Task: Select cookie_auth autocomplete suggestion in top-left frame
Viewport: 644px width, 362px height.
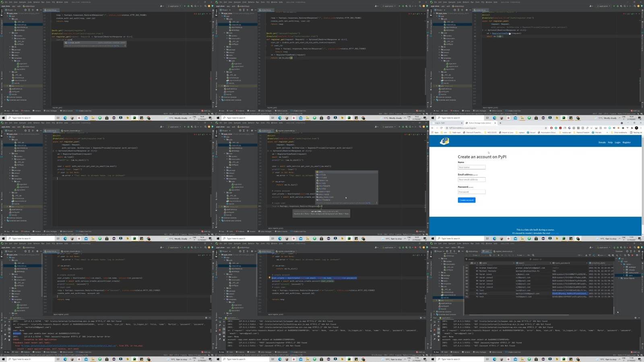Action: [96, 43]
